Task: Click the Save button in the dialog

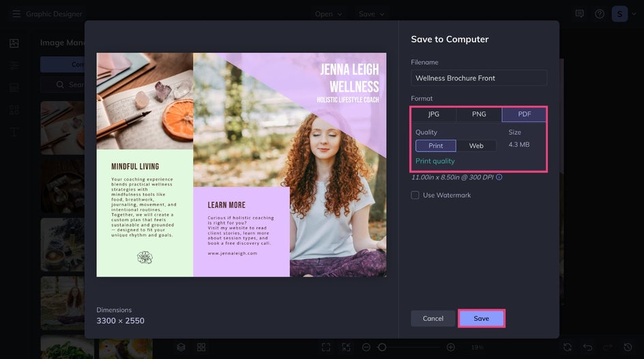Action: tap(482, 318)
